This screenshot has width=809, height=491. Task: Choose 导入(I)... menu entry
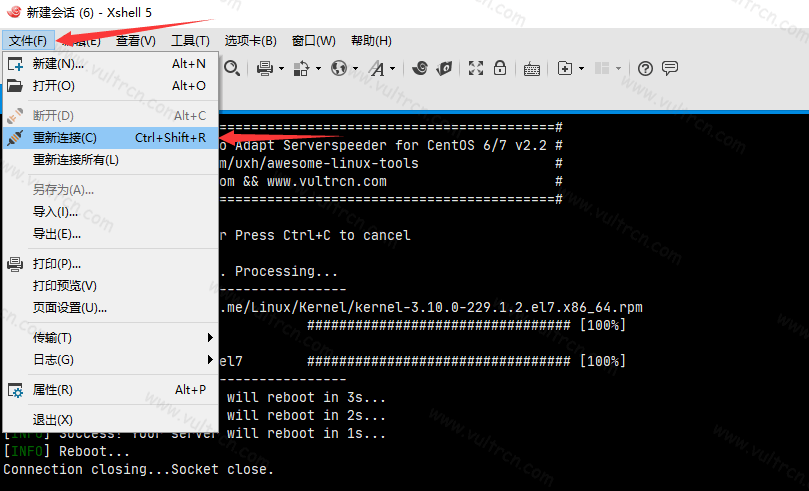click(x=111, y=212)
